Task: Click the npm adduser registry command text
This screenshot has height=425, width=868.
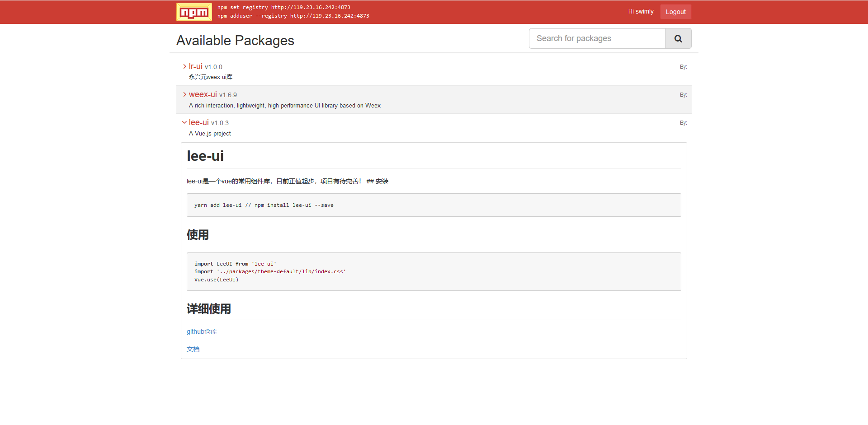Action: [293, 16]
